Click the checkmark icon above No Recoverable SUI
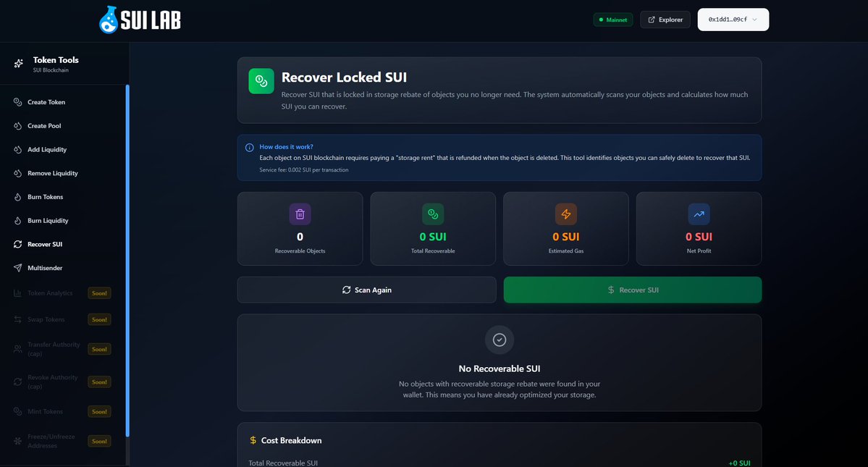The width and height of the screenshot is (868, 467). pos(499,339)
